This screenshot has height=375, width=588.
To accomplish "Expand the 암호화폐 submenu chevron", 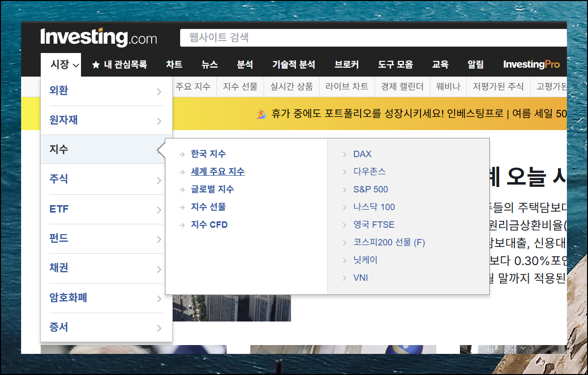I will pyautogui.click(x=159, y=298).
